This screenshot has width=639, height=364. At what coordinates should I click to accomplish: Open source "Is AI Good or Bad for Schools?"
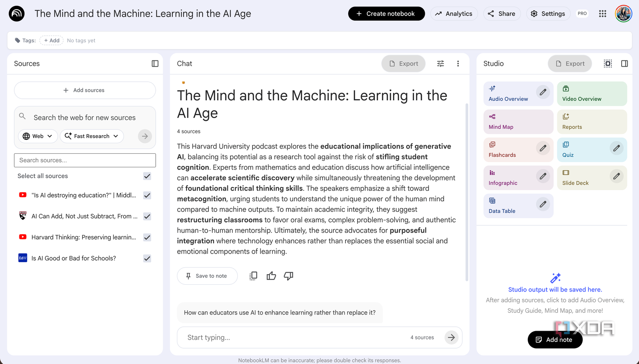coord(74,258)
